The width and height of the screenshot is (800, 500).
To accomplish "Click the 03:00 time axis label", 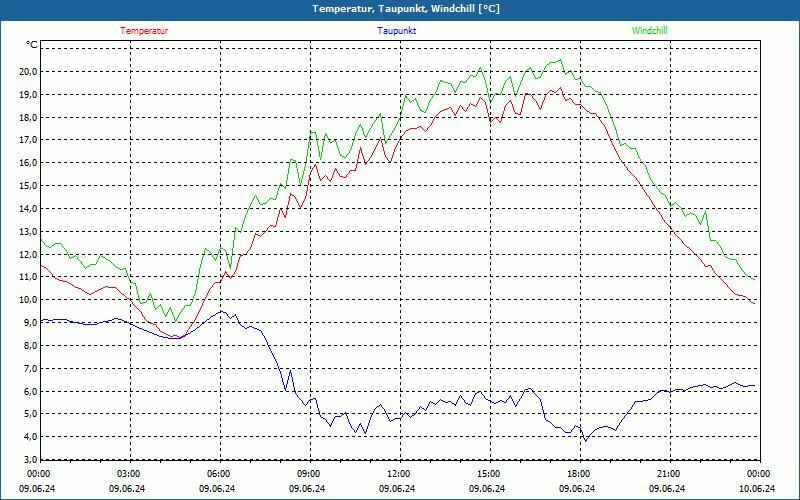I will (129, 474).
